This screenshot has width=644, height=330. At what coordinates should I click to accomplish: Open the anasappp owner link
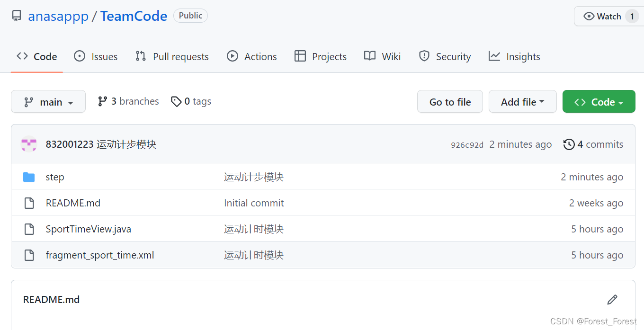(x=58, y=16)
